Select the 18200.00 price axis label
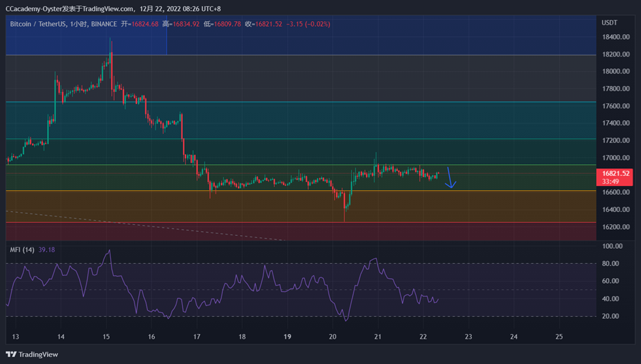This screenshot has height=364, width=641. click(616, 54)
